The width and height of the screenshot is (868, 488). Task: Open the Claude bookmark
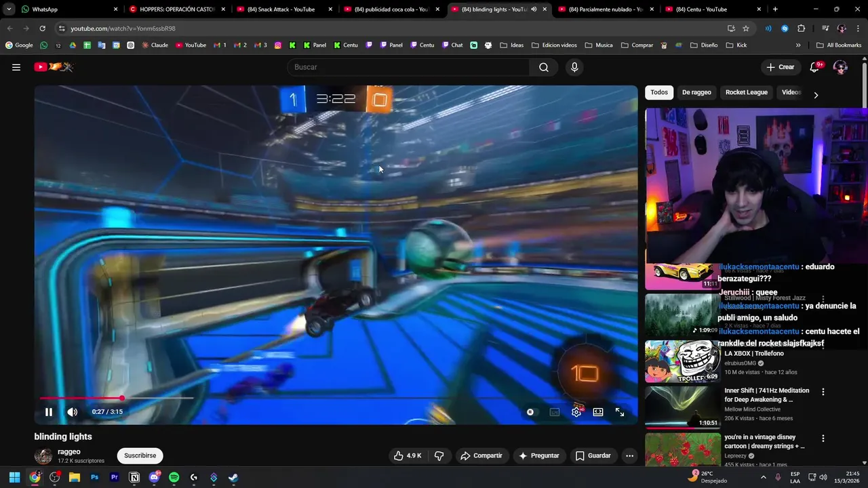coord(155,45)
